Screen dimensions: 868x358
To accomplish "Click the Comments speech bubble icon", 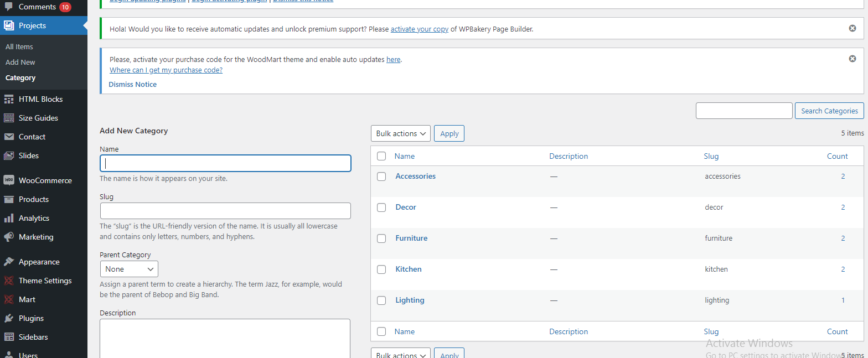I will [9, 7].
